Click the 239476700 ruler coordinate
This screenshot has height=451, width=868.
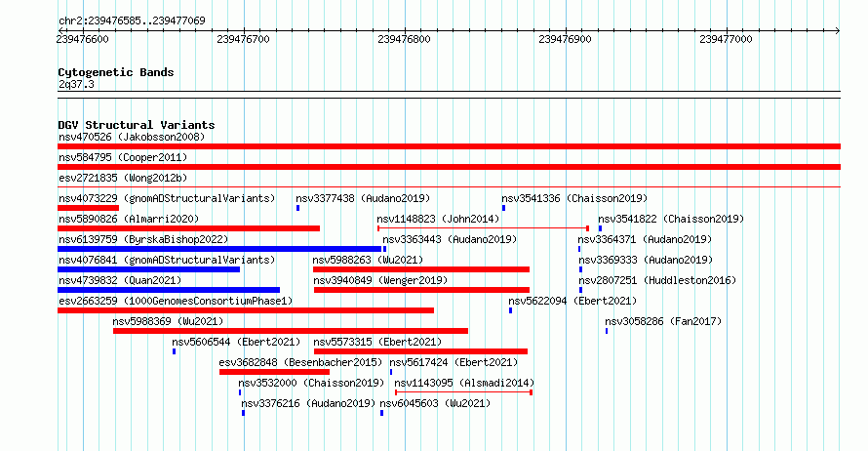pos(243,39)
